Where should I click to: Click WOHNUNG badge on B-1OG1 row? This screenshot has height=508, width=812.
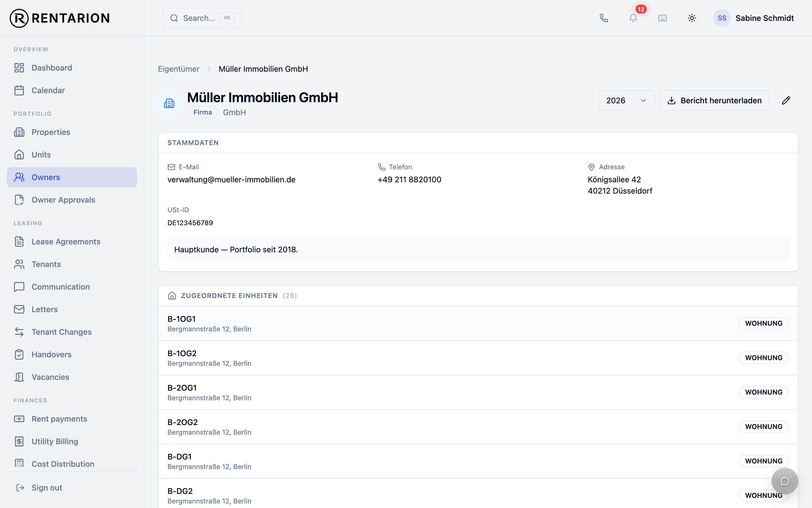763,323
